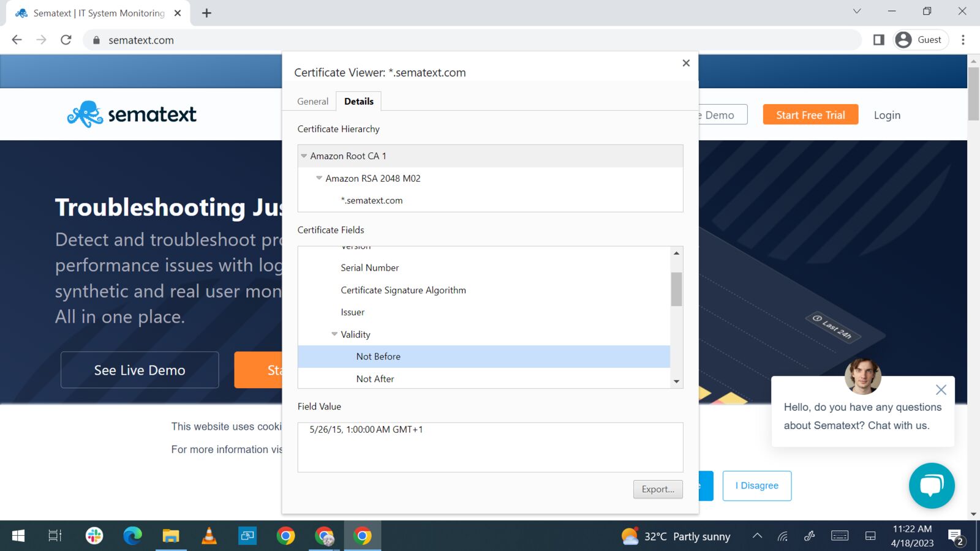
Task: Click the taskbar clock and date
Action: (x=912, y=536)
